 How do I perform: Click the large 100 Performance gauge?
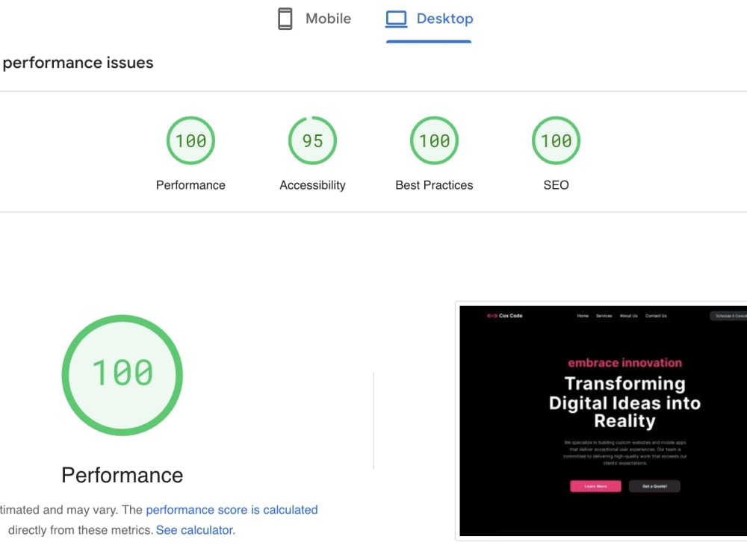(x=123, y=376)
